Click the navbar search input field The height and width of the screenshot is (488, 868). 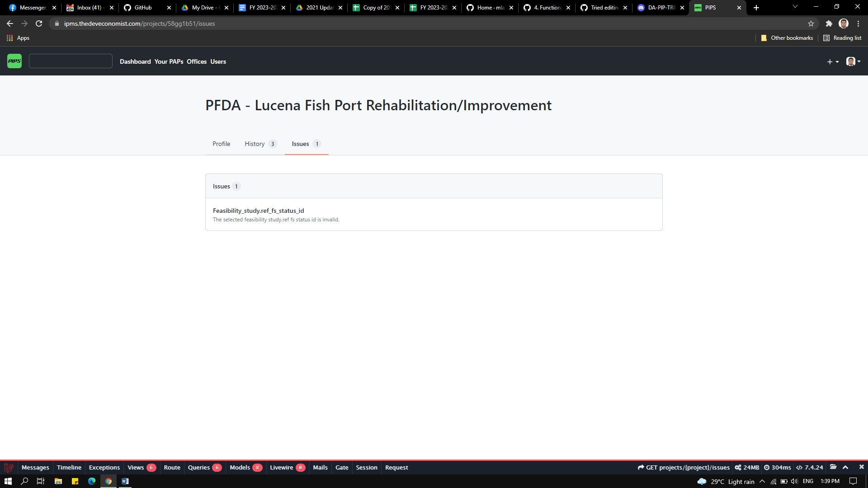click(70, 61)
